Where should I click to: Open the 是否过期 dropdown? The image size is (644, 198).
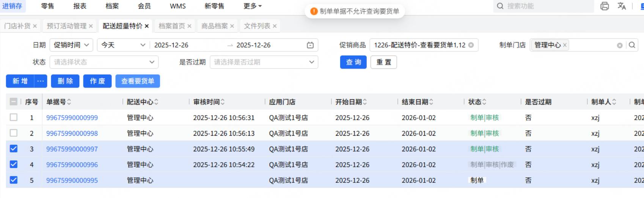click(264, 62)
